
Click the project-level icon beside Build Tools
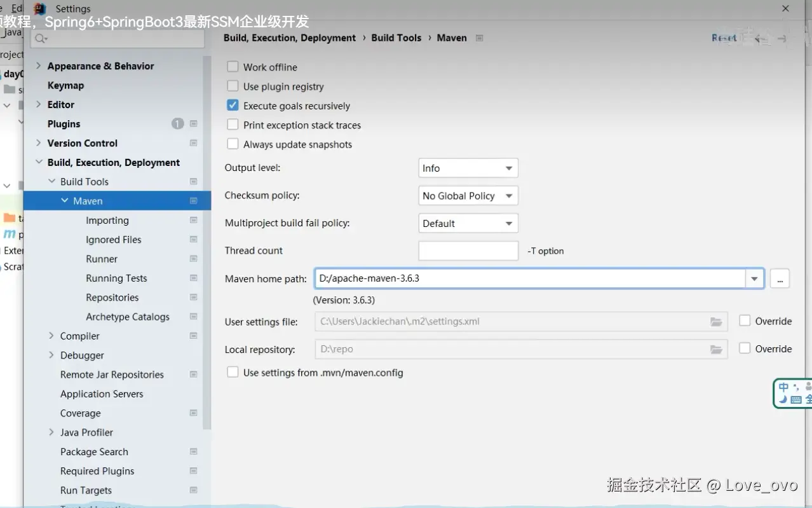pyautogui.click(x=194, y=182)
